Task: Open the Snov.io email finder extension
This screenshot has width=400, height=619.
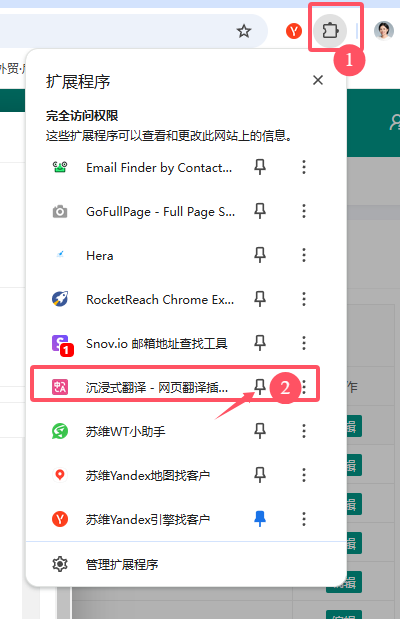Action: click(x=143, y=343)
